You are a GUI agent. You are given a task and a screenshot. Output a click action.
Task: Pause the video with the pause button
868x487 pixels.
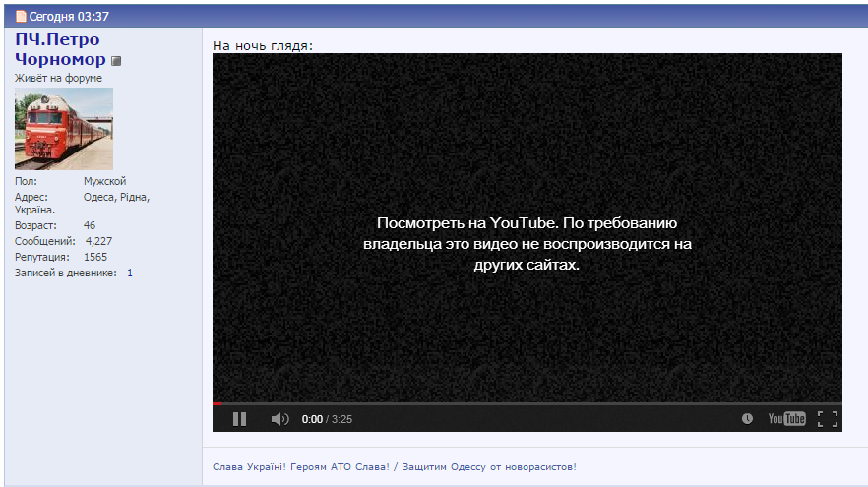tap(239, 419)
